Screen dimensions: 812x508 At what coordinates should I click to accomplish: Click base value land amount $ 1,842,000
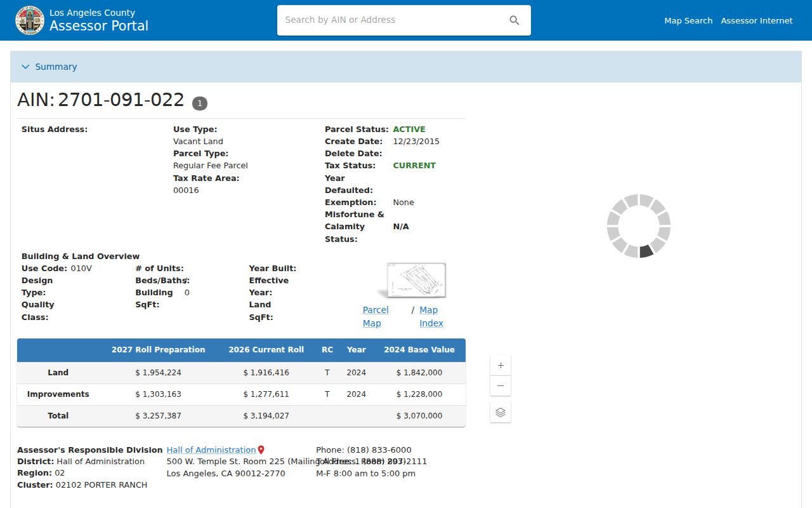419,373
